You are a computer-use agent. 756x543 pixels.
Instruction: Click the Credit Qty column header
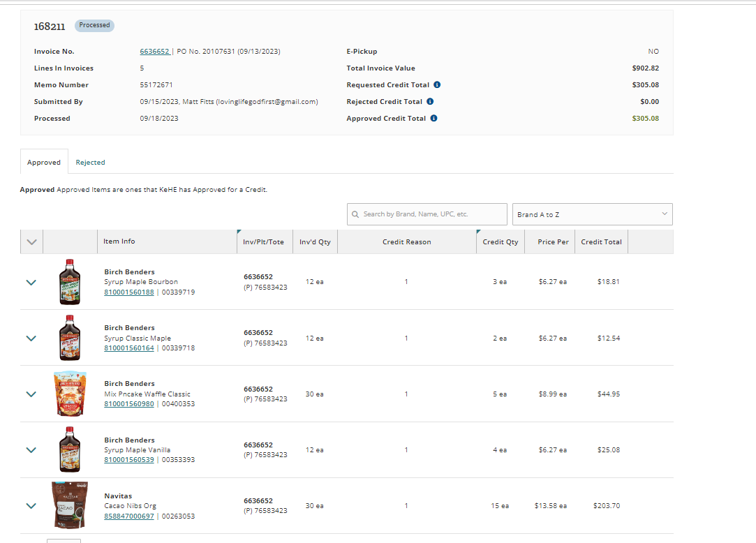coord(501,242)
